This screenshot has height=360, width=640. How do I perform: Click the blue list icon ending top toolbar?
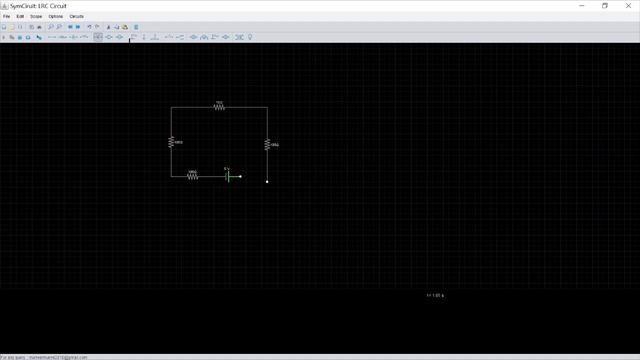(136, 27)
